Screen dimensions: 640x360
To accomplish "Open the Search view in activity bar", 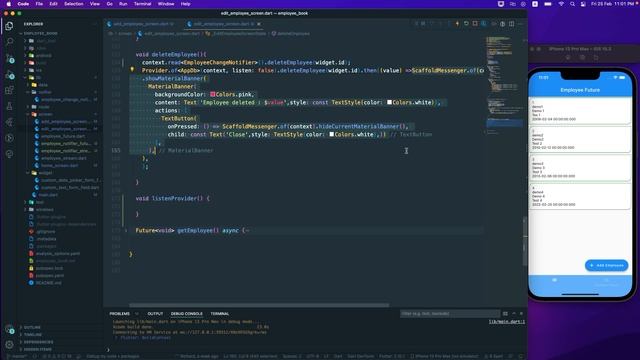I will (9, 42).
